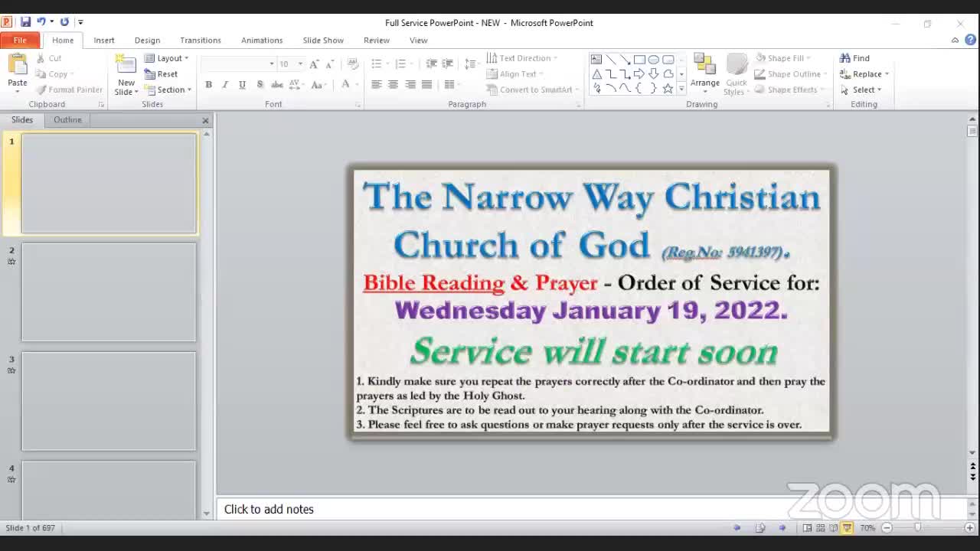Image resolution: width=980 pixels, height=551 pixels.
Task: Open the Select dropdown
Action: [861, 90]
